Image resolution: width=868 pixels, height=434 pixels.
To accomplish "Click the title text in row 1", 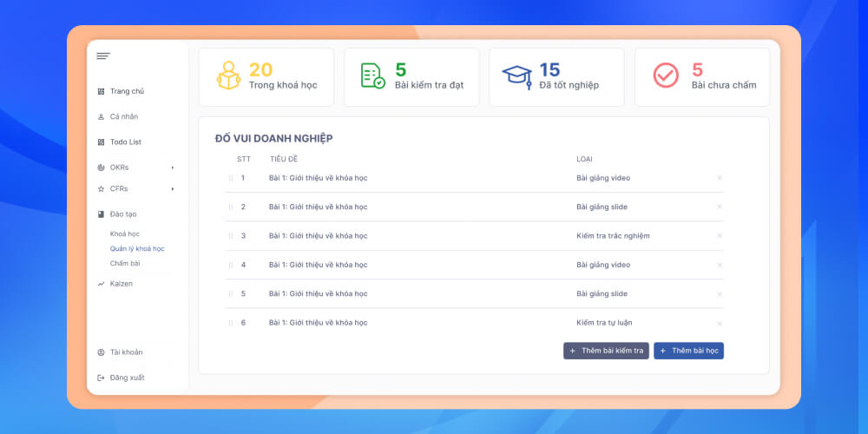I will coord(319,178).
